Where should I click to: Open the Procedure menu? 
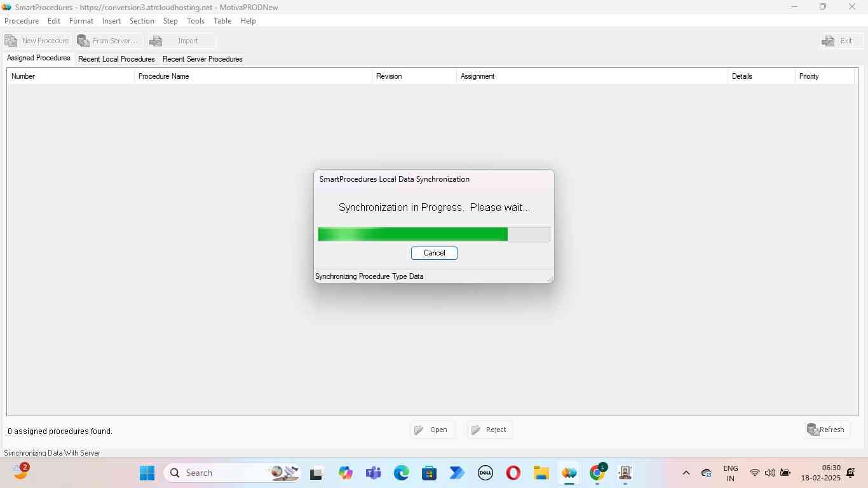[22, 21]
